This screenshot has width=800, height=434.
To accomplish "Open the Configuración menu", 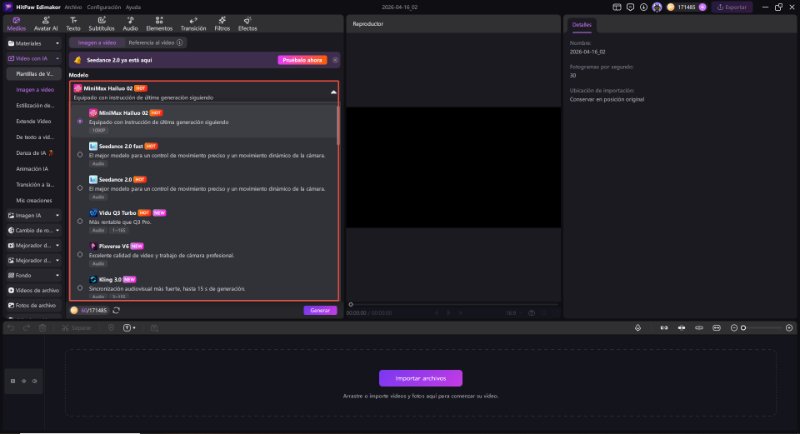I will click(x=104, y=7).
